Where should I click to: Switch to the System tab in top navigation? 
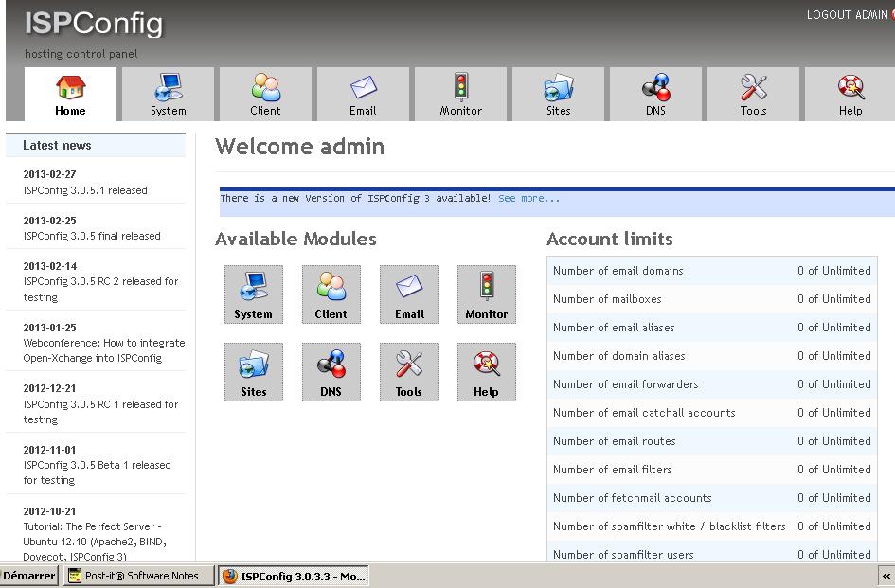point(168,94)
